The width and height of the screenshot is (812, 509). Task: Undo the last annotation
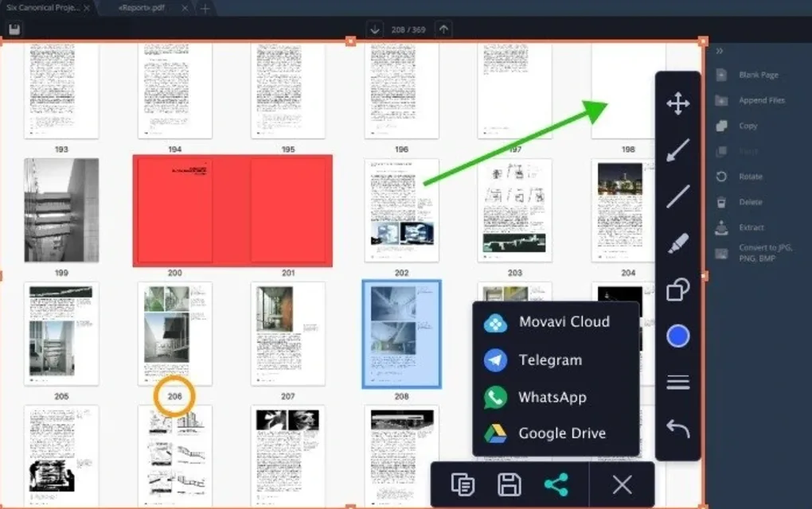tap(677, 428)
